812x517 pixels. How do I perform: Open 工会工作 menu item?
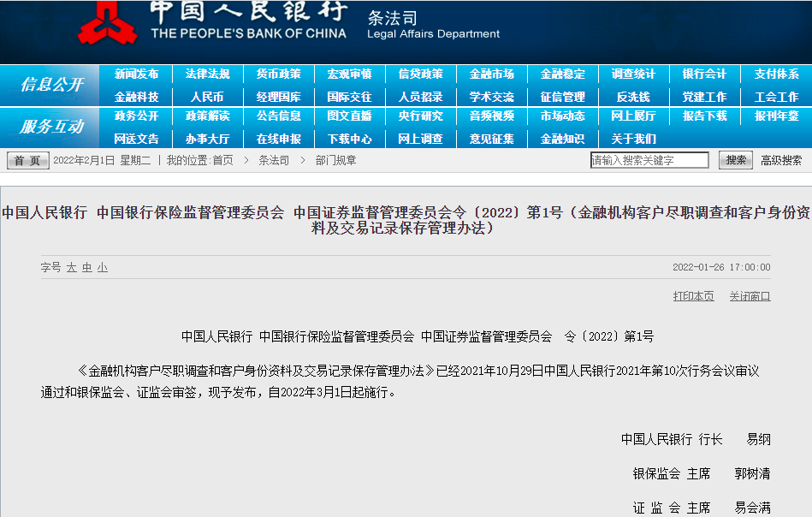coord(776,97)
